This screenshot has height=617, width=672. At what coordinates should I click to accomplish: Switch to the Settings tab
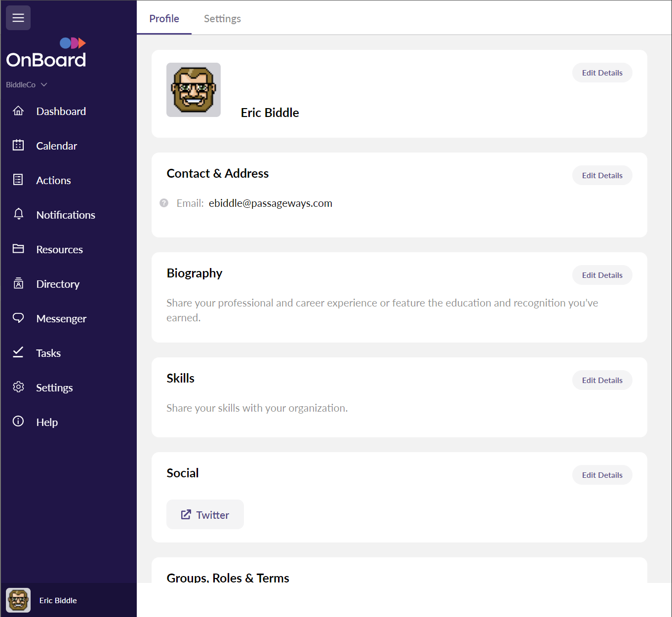click(x=222, y=18)
